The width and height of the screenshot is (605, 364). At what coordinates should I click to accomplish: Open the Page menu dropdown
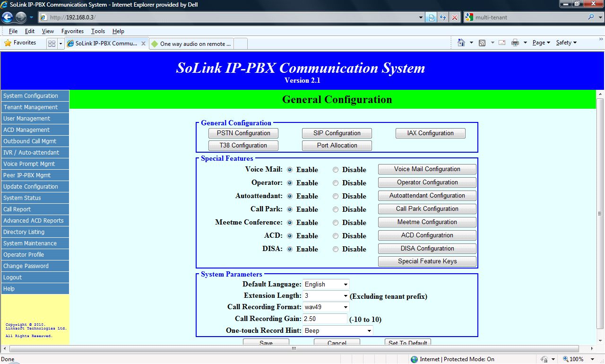coord(541,43)
